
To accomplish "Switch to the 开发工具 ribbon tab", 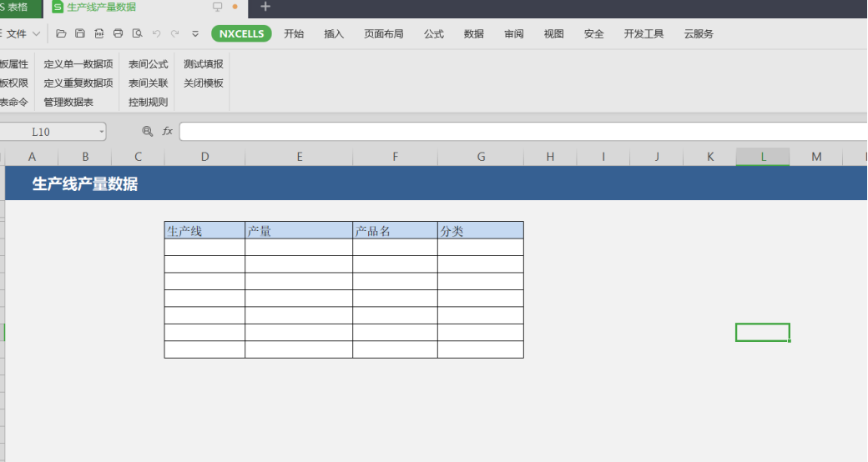I will point(643,34).
